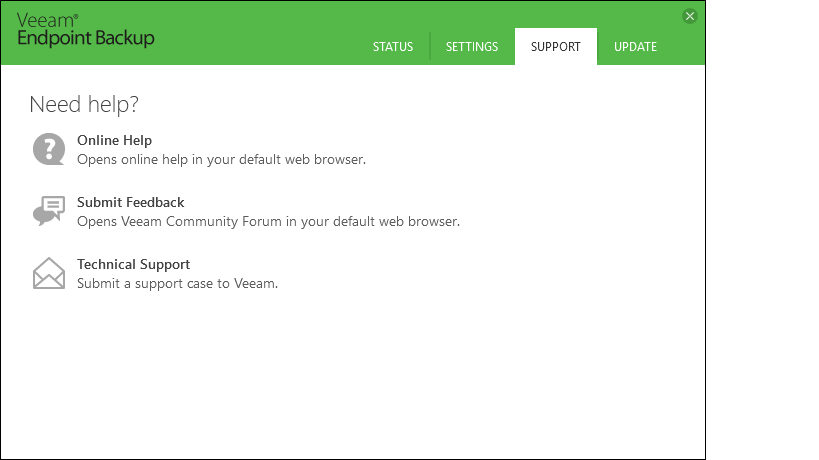Click the Veeam Community Forum description text

[x=268, y=221]
